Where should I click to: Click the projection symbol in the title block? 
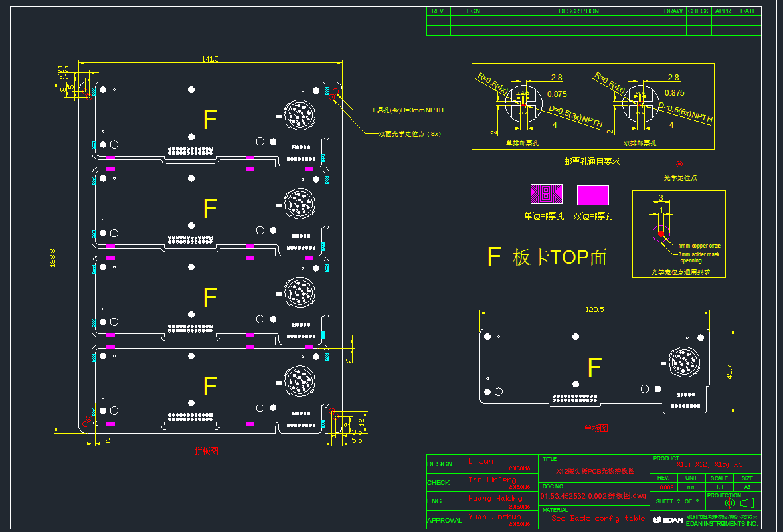click(x=740, y=503)
